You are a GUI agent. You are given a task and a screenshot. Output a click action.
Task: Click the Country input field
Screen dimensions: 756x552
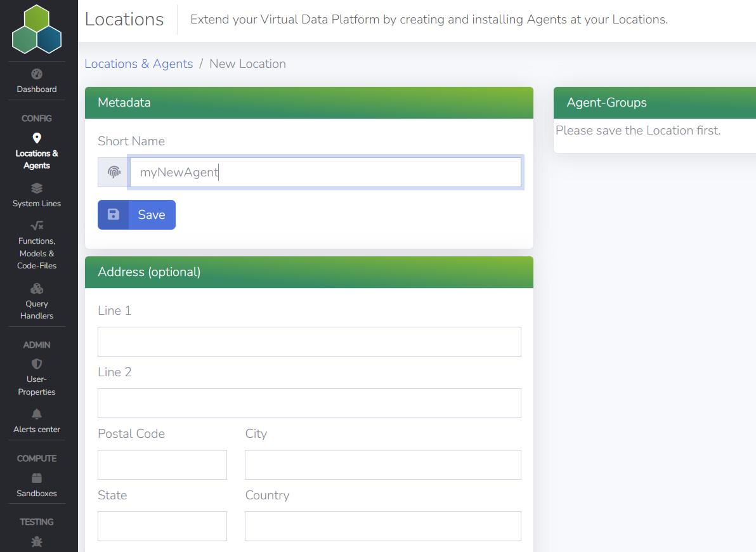click(x=382, y=527)
